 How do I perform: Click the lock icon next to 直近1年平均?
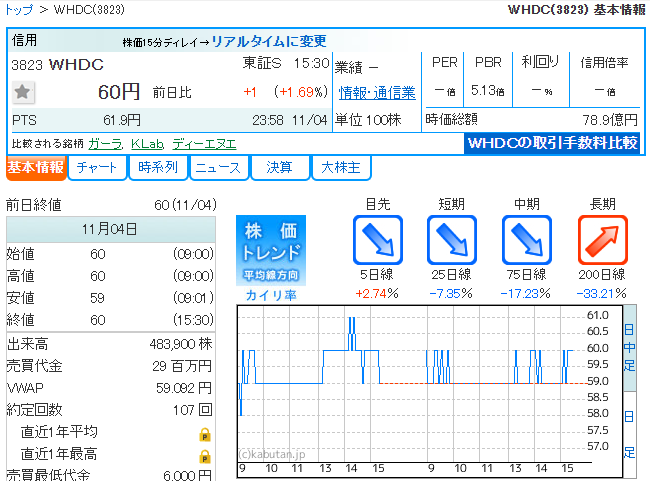(x=205, y=434)
